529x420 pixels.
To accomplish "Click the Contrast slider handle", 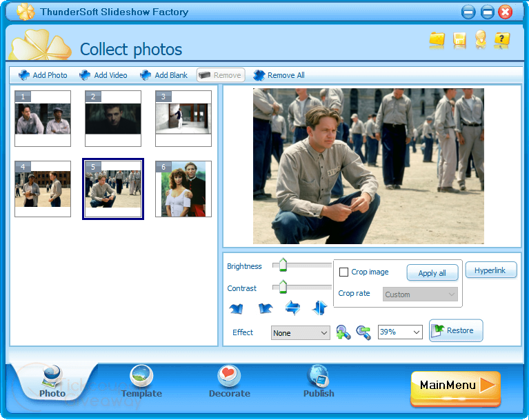I will tap(283, 287).
